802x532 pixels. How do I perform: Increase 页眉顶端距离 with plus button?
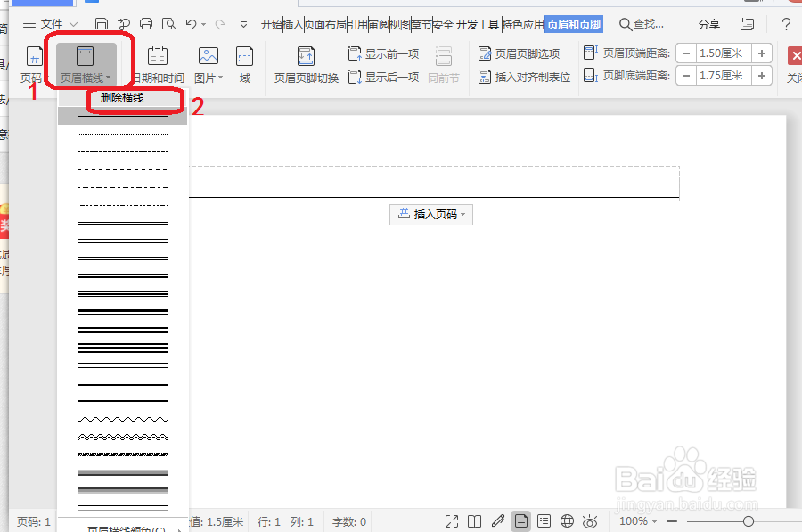coord(762,53)
